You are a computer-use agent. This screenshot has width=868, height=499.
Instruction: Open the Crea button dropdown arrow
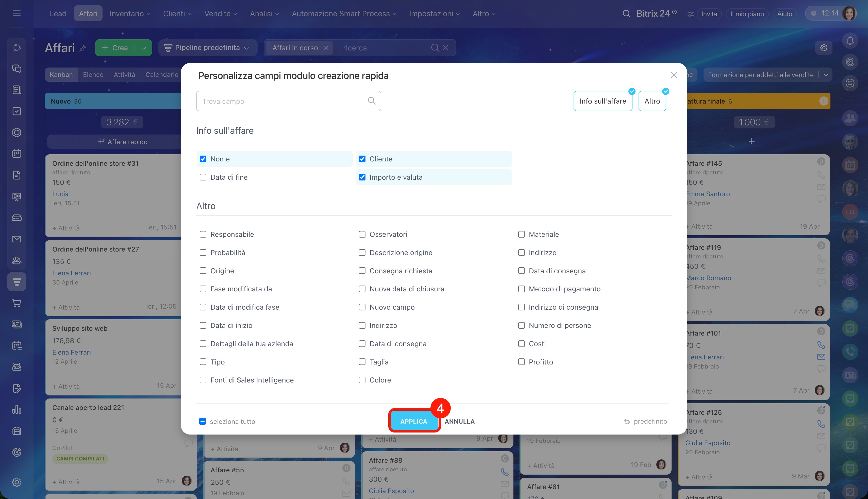pyautogui.click(x=144, y=48)
